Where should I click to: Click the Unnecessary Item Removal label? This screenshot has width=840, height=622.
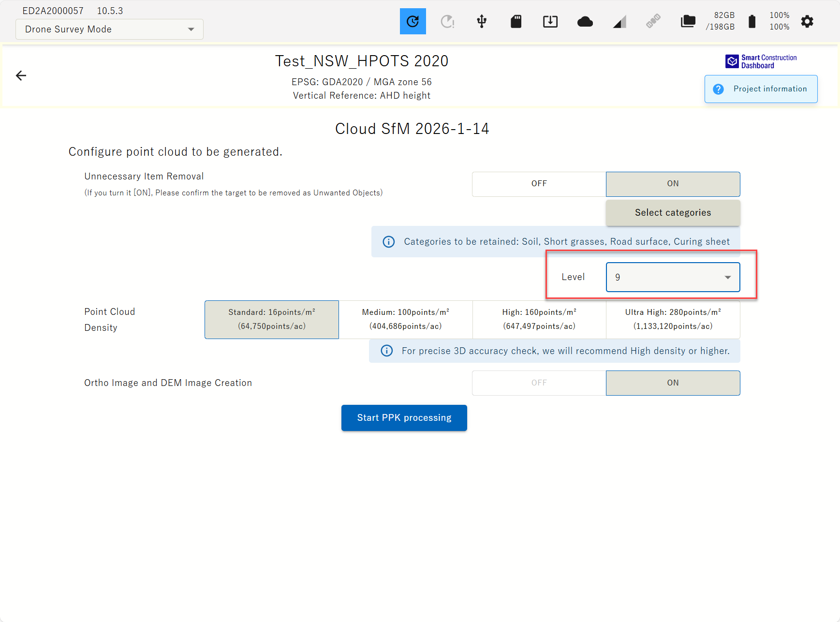tap(144, 176)
